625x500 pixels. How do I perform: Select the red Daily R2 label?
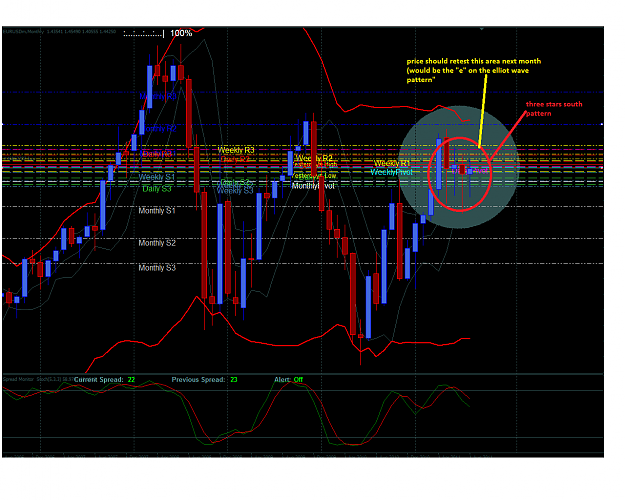click(x=235, y=159)
